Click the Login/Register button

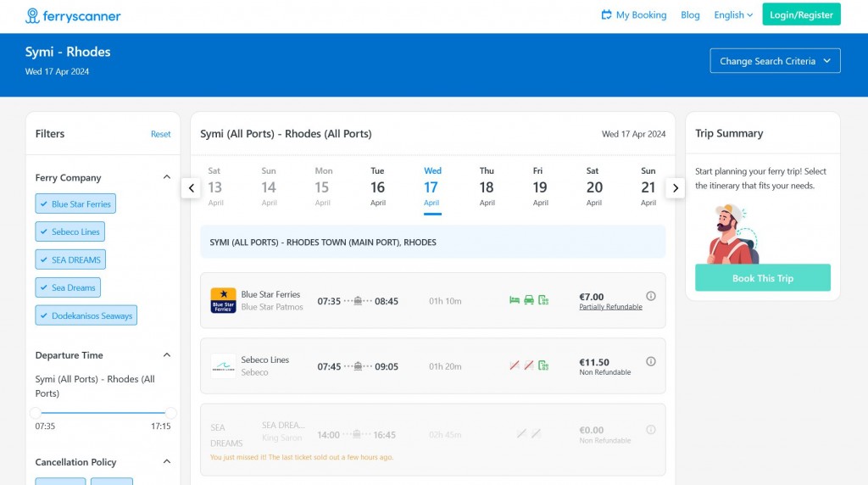[x=801, y=15]
